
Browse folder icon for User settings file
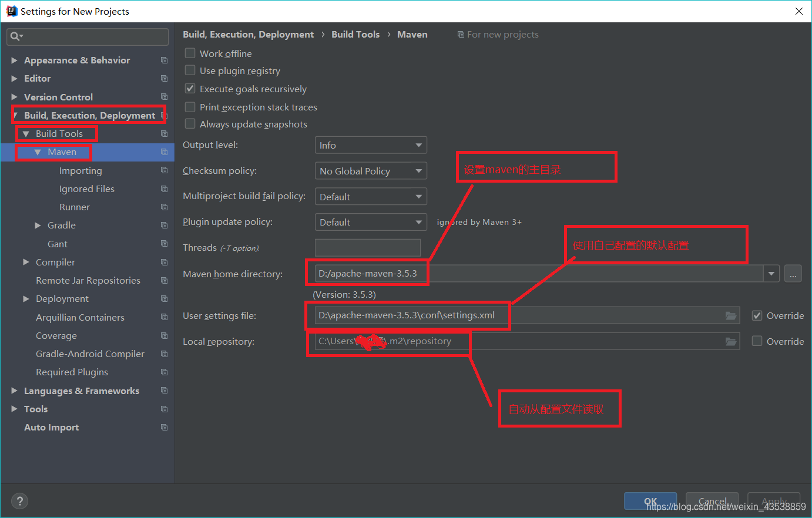731,315
